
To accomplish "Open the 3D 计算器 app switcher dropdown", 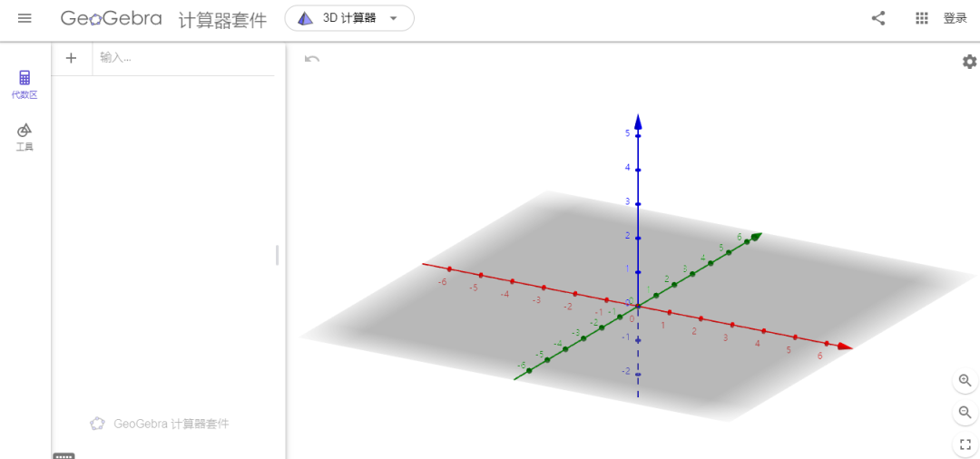I will point(349,18).
